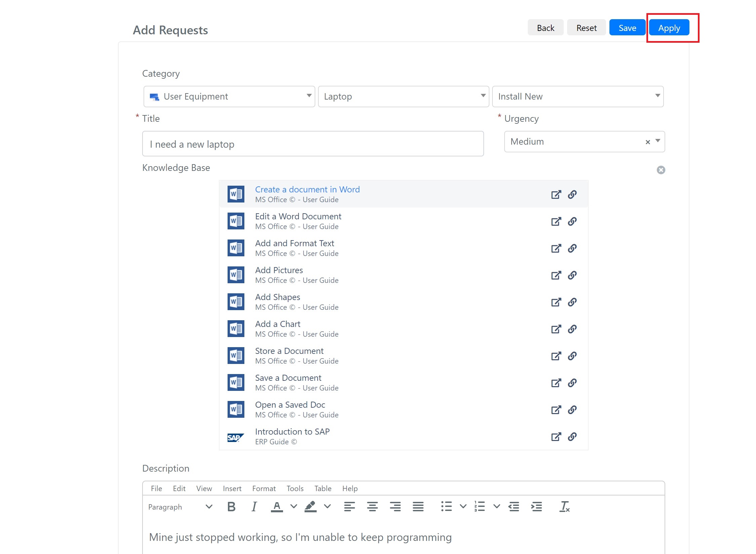The width and height of the screenshot is (756, 554).
Task: Open the Paragraph style dropdown
Action: (181, 507)
